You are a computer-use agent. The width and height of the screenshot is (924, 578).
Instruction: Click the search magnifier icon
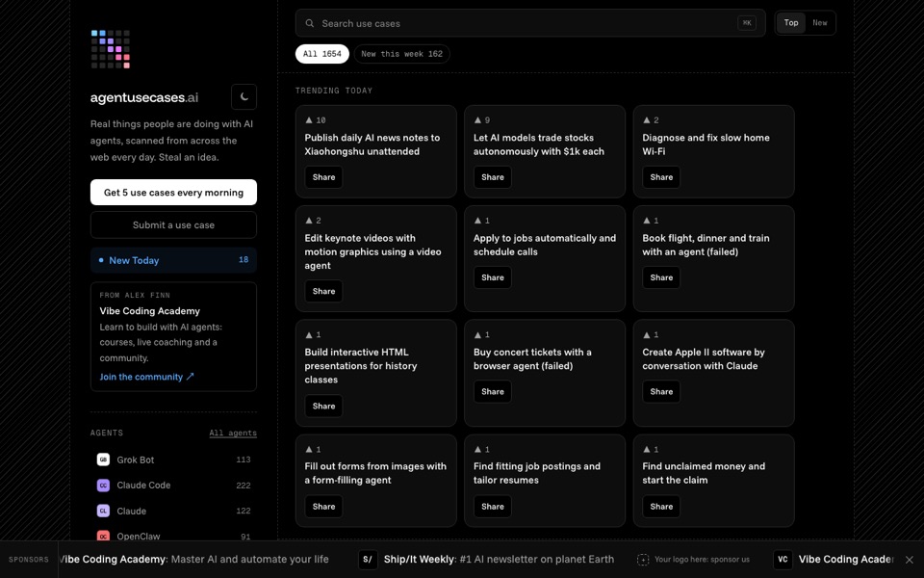[309, 23]
